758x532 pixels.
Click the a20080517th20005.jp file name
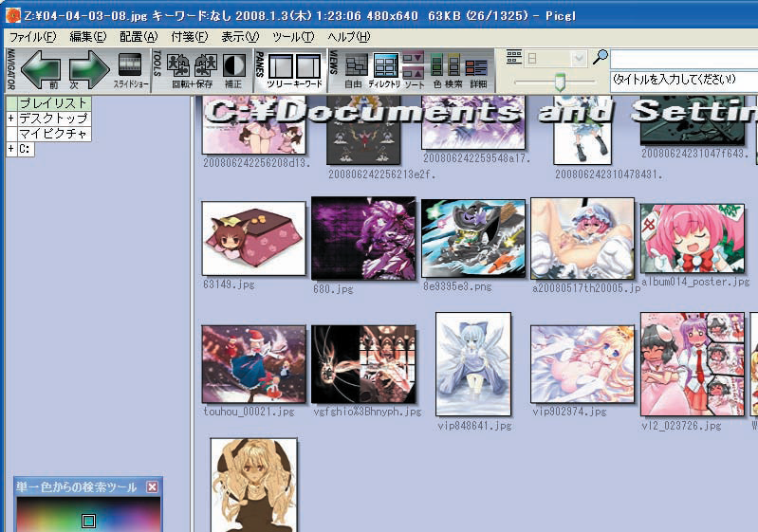(586, 288)
